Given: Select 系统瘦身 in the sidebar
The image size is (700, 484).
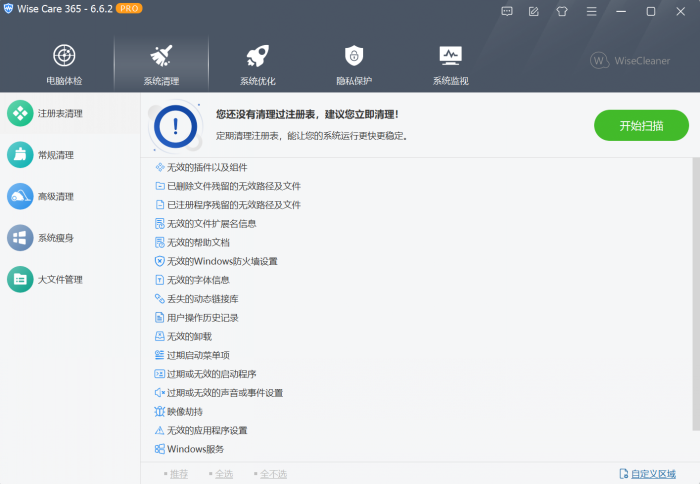Looking at the screenshot, I should click(x=70, y=238).
